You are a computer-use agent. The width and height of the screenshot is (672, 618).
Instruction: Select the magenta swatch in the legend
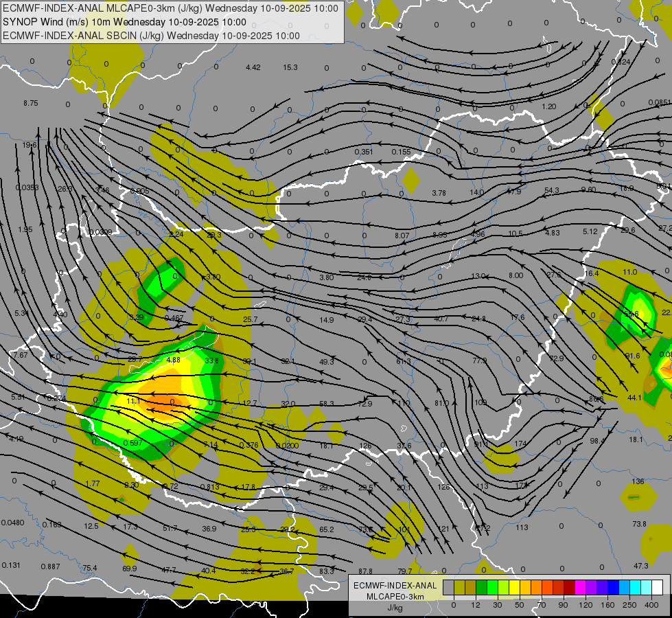(x=580, y=588)
